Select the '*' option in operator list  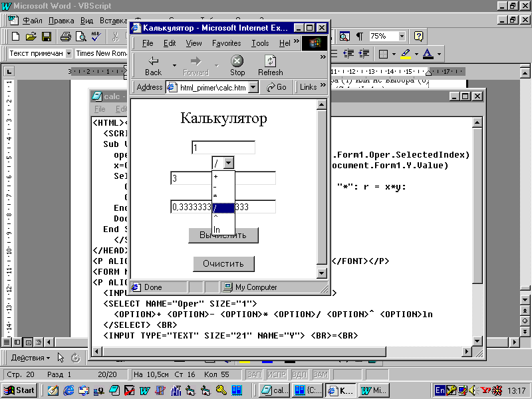pos(223,197)
